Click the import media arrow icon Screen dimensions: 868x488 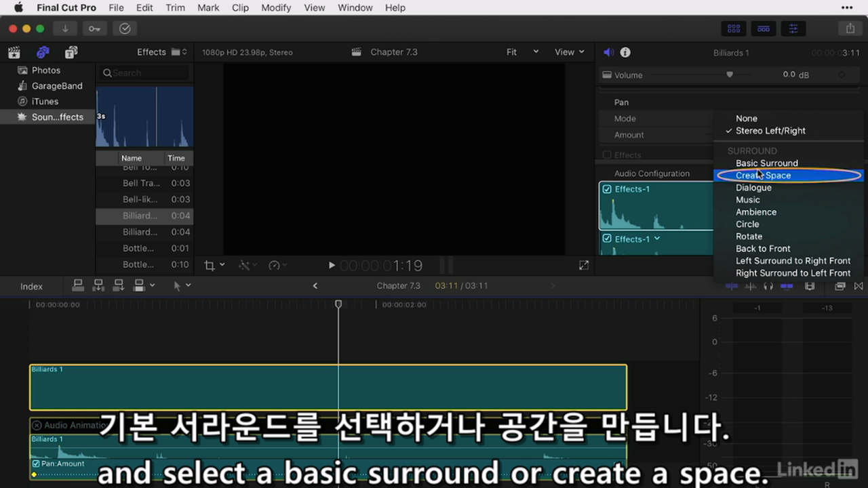(65, 28)
